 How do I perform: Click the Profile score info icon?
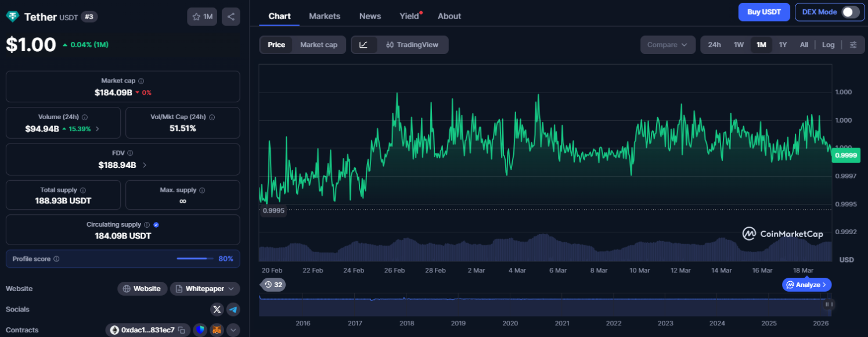pos(56,259)
